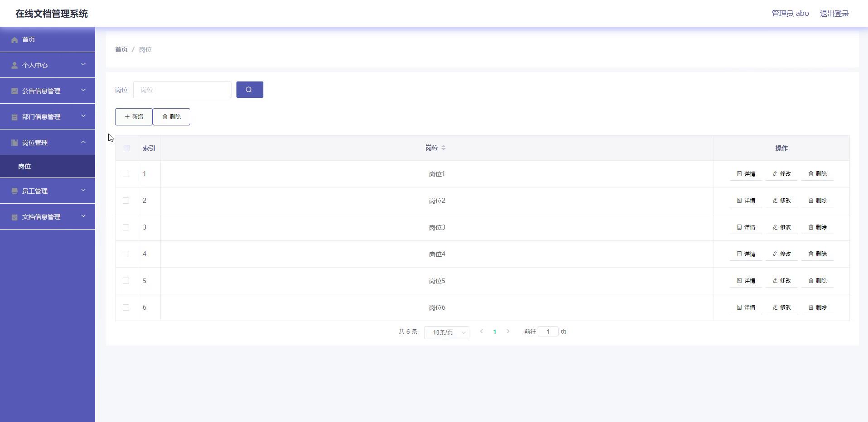Check the checkbox for row 岗位1
868x422 pixels.
(x=126, y=174)
